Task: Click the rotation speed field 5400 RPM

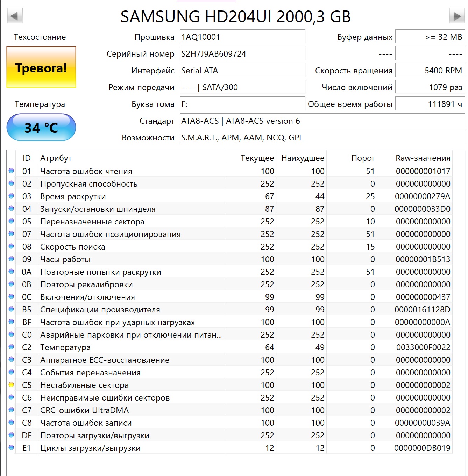Action: pos(430,70)
